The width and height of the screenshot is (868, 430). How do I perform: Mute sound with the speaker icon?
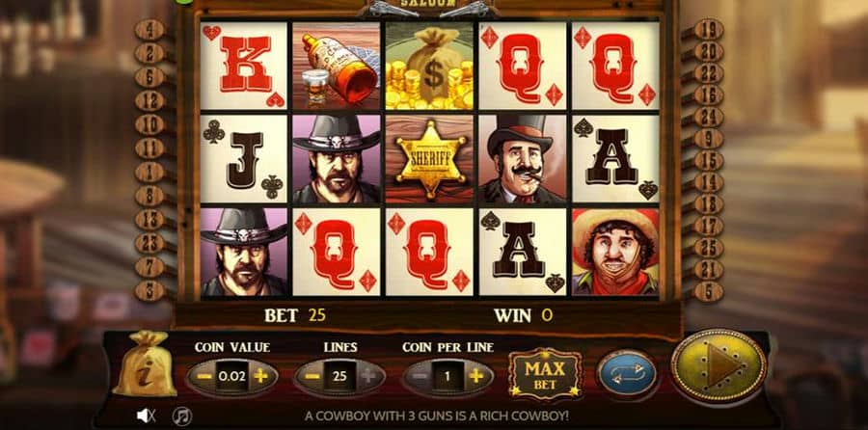pos(146,416)
